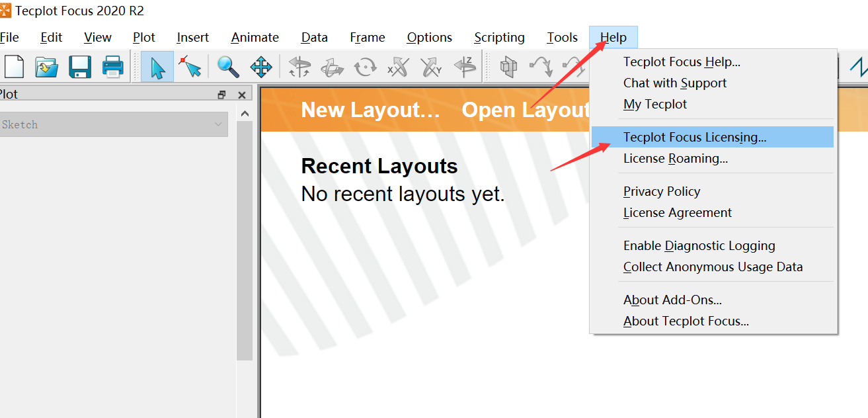
Task: Open the Scripting menu
Action: click(x=500, y=38)
